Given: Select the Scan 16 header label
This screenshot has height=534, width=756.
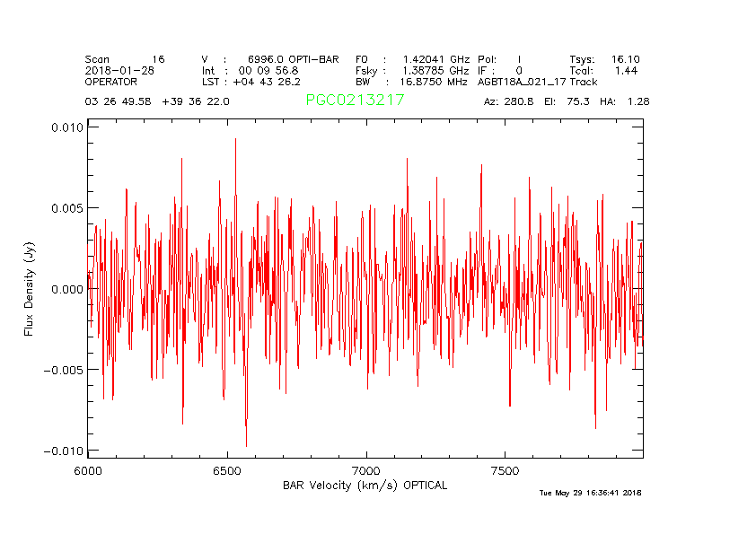Looking at the screenshot, I should (x=125, y=58).
